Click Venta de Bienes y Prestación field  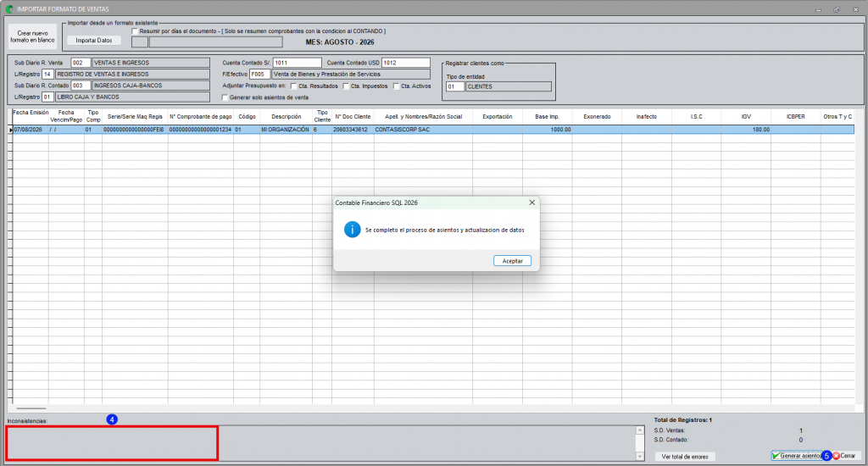pyautogui.click(x=351, y=75)
